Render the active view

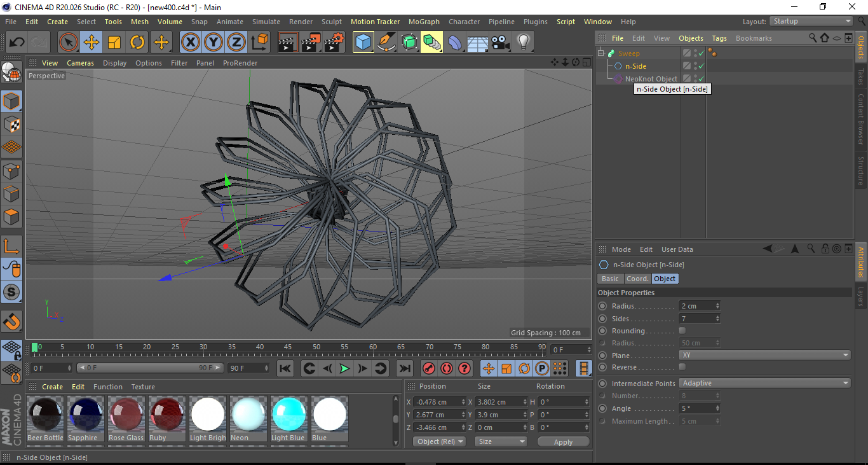[x=288, y=43]
